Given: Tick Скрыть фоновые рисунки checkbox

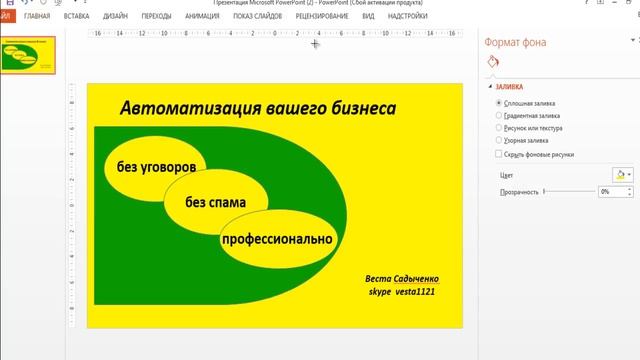Looking at the screenshot, I should coord(498,154).
